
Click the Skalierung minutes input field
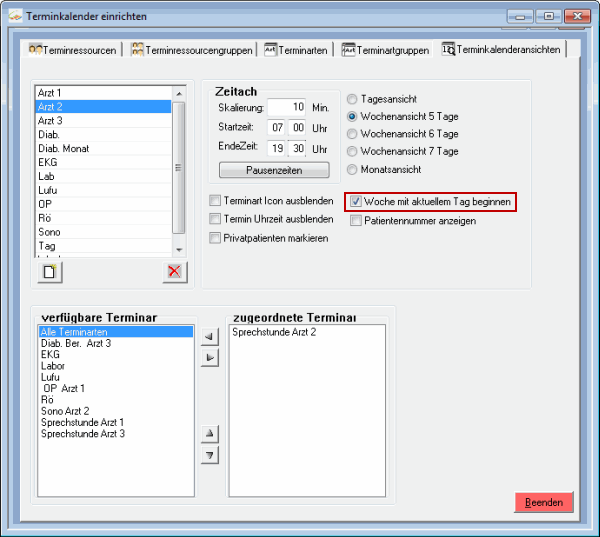click(287, 107)
